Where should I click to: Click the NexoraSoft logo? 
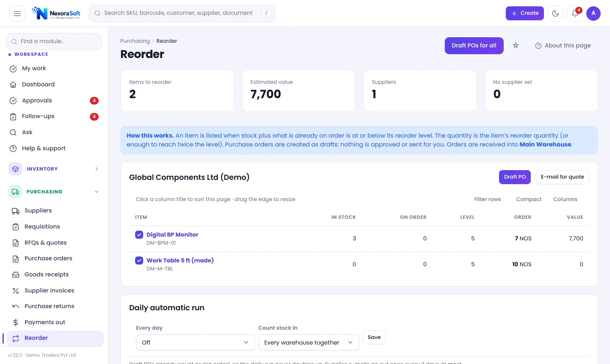56,13
